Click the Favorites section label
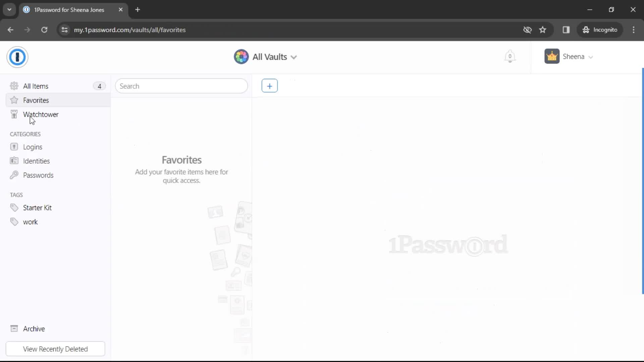The image size is (644, 362). point(35,100)
